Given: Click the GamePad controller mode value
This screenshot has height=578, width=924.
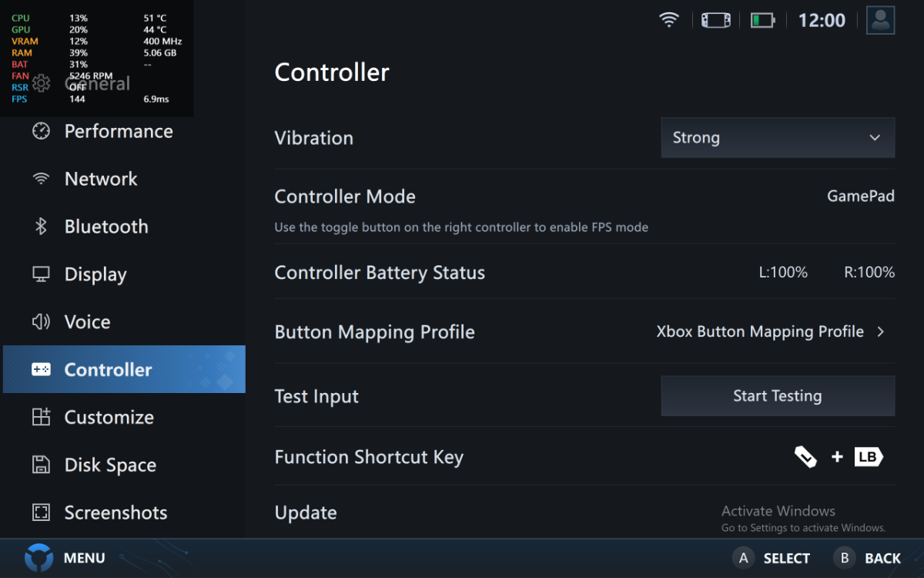Looking at the screenshot, I should point(860,197).
